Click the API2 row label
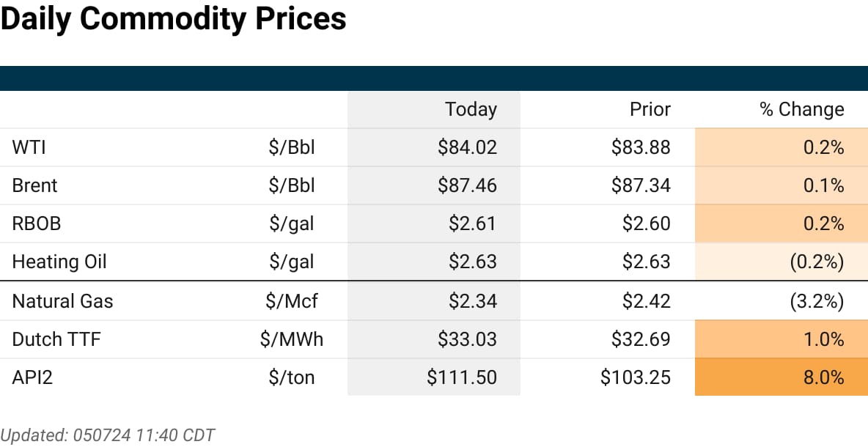The width and height of the screenshot is (868, 447). [x=34, y=377]
